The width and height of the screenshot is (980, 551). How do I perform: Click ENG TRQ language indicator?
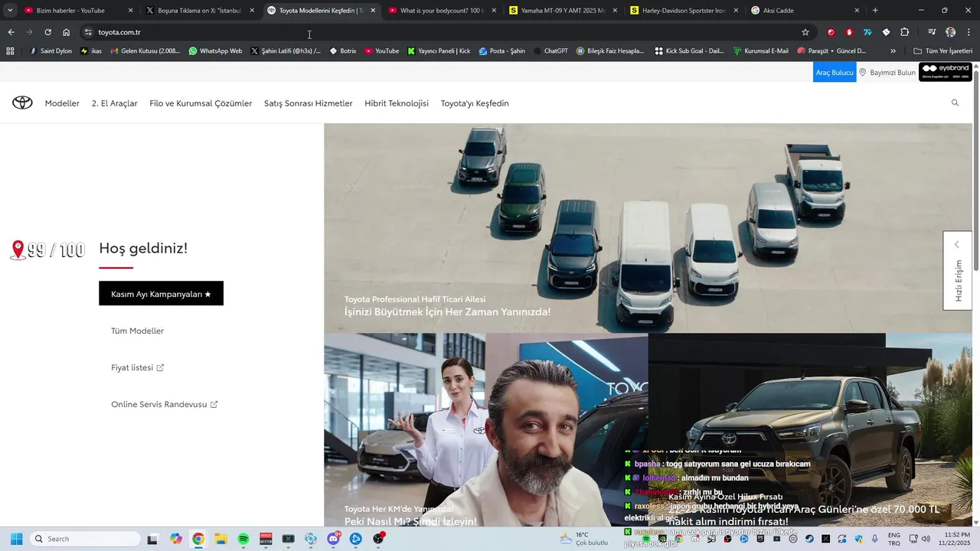tap(894, 539)
